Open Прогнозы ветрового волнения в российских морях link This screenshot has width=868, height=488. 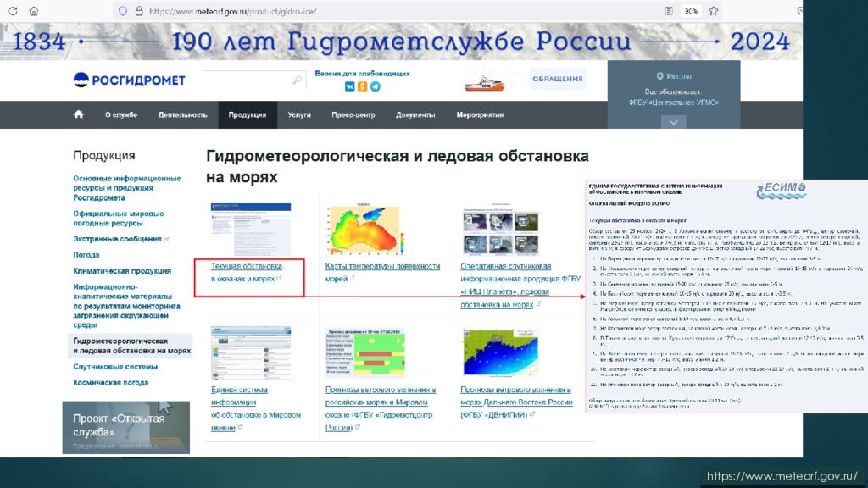pos(381,409)
